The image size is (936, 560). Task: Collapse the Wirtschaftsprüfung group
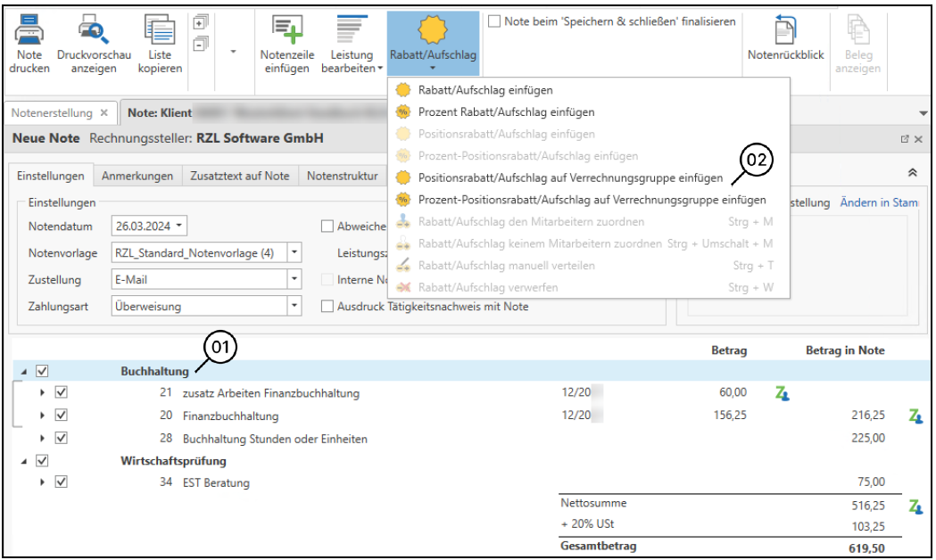[23, 461]
